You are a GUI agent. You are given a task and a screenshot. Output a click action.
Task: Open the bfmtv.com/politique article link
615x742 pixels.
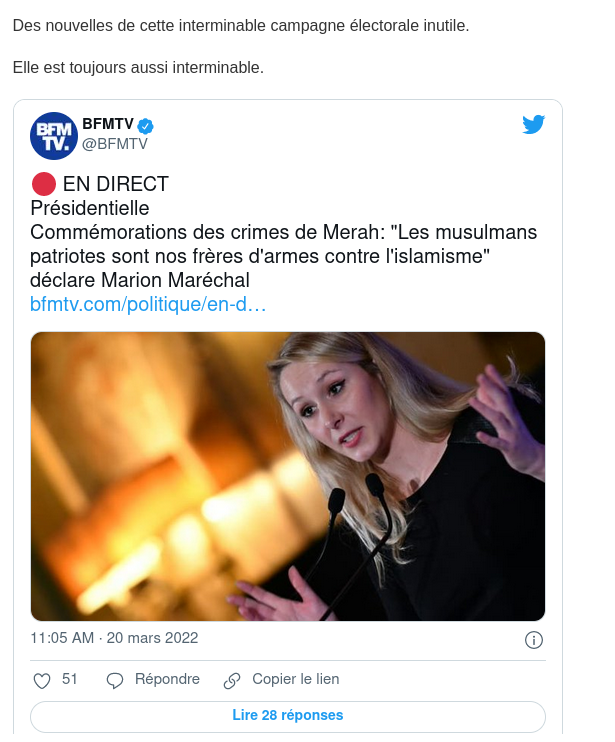148,304
